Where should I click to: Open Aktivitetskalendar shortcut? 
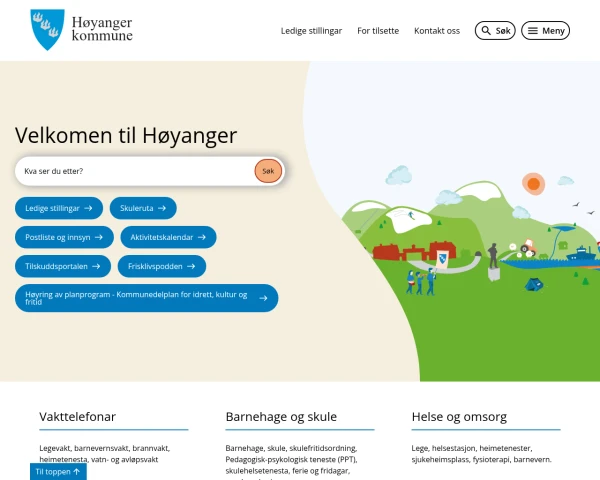click(x=168, y=237)
